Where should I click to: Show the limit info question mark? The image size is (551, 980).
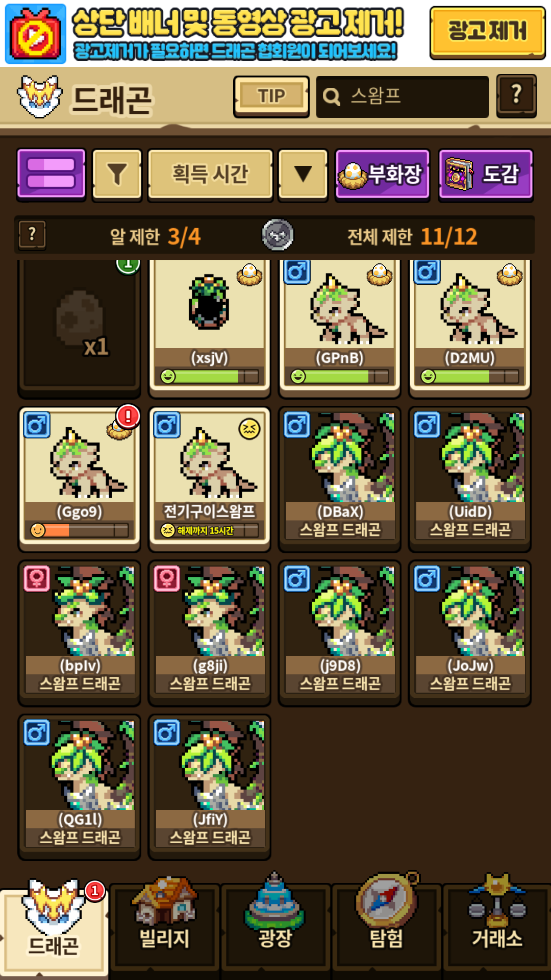coord(32,235)
